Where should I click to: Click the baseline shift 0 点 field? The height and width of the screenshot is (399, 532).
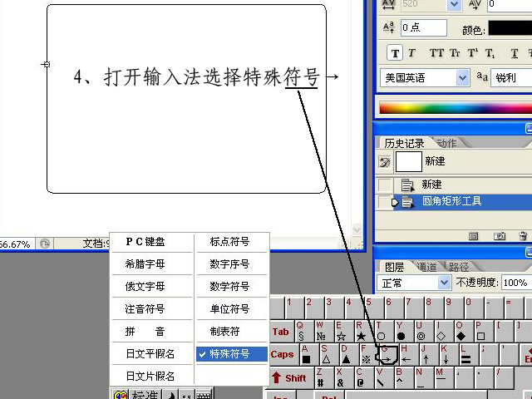pyautogui.click(x=424, y=27)
